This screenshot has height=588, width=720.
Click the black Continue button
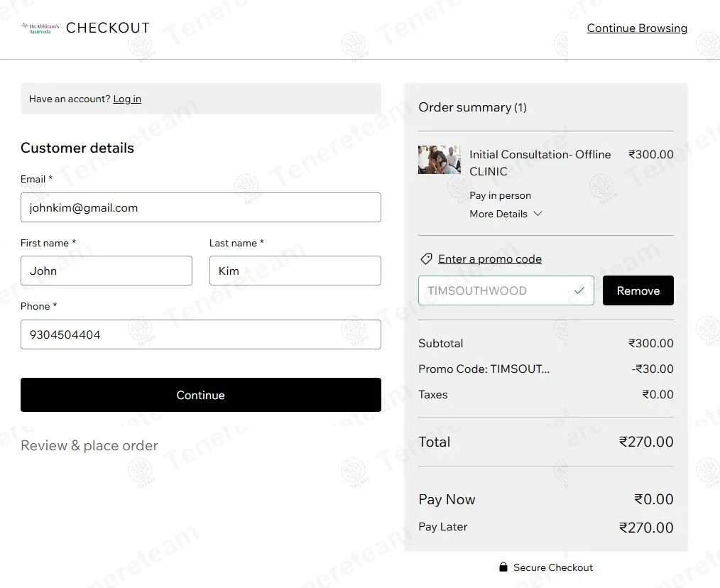tap(201, 395)
